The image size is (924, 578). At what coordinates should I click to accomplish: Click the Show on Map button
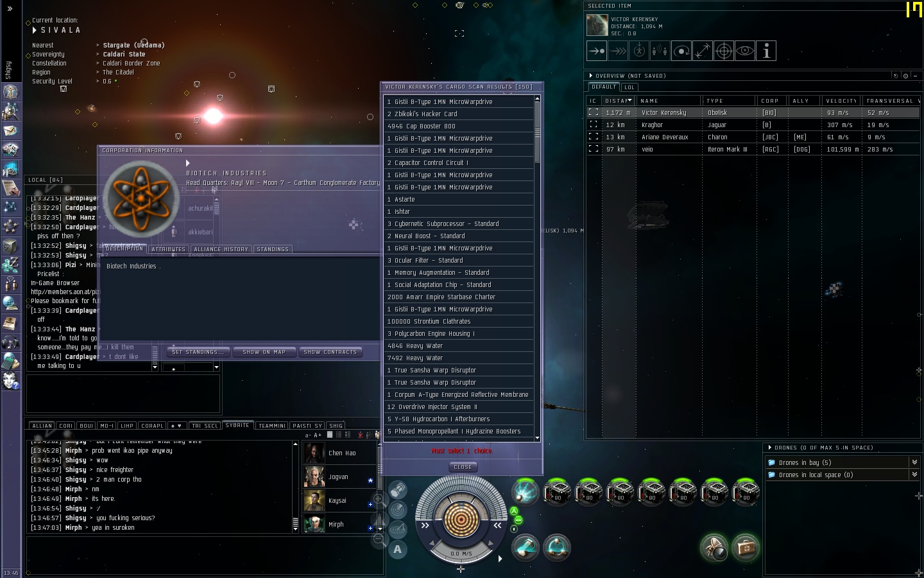tap(264, 352)
